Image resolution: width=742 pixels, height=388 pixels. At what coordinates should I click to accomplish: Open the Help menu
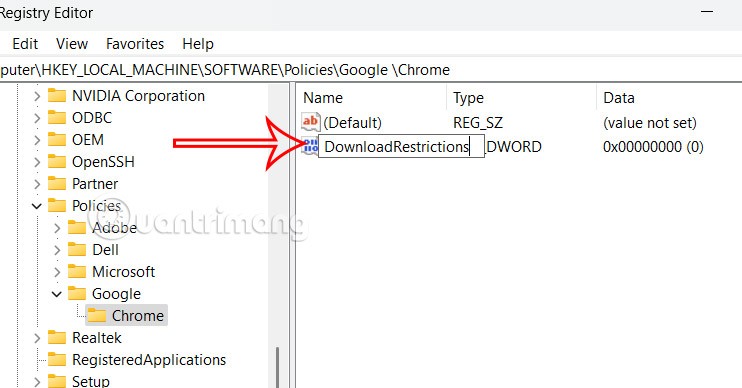coord(198,44)
